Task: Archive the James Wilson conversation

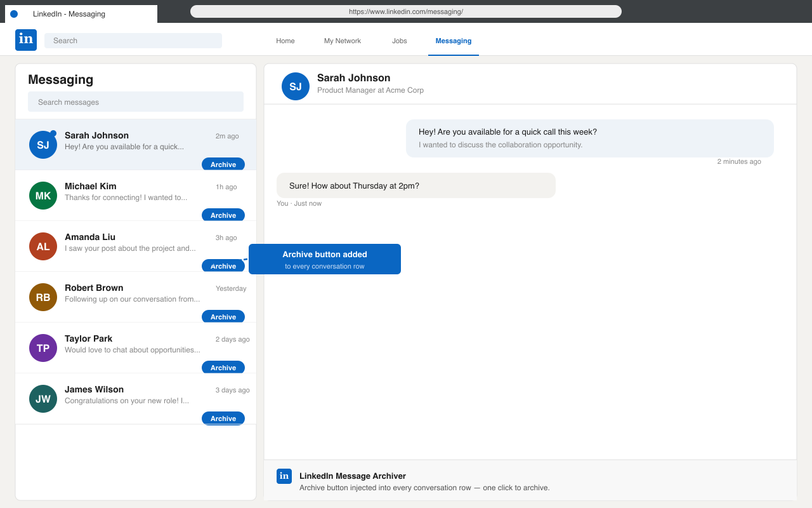Action: point(223,418)
